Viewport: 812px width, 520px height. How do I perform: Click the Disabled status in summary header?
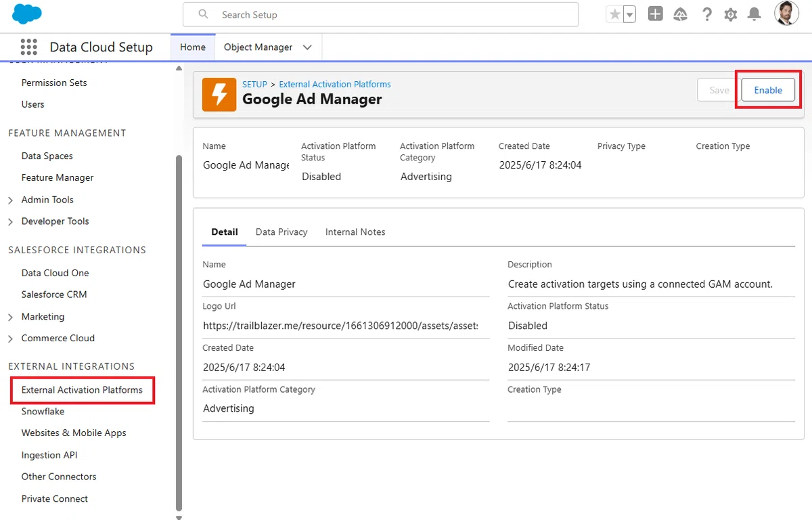(x=321, y=177)
